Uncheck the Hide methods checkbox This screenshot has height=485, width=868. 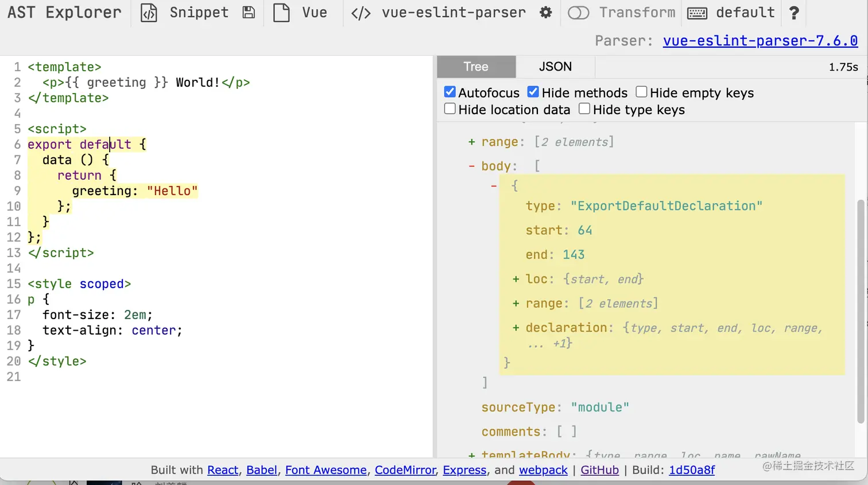click(x=533, y=92)
